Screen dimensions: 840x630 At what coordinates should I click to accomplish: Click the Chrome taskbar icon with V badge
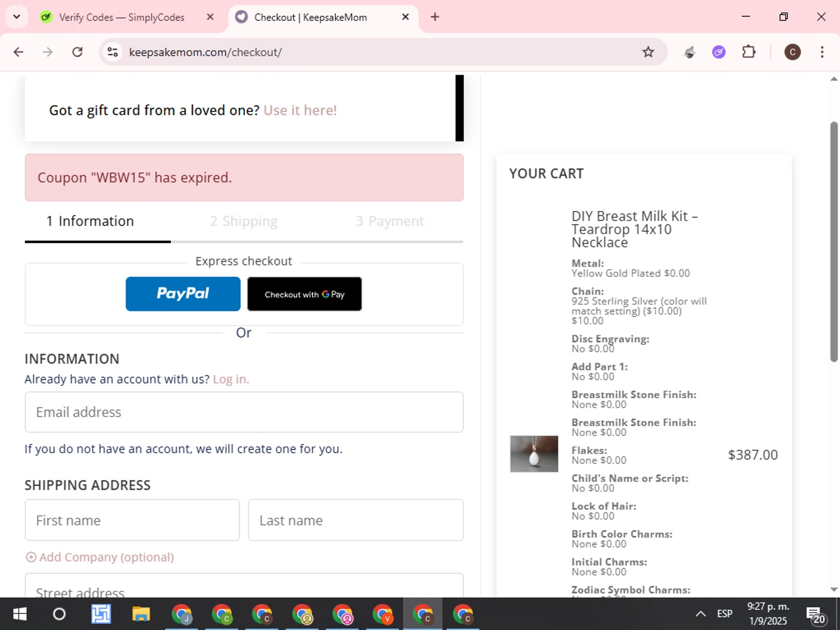point(382,614)
